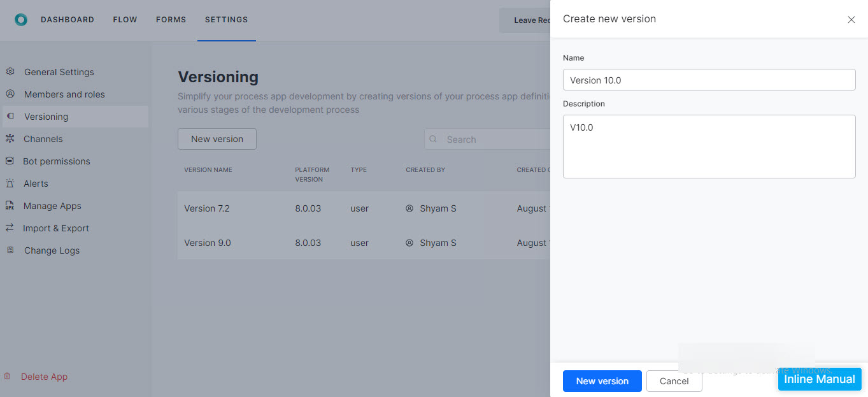This screenshot has height=397, width=868.
Task: Switch to the FORMS tab
Action: pyautogui.click(x=171, y=19)
